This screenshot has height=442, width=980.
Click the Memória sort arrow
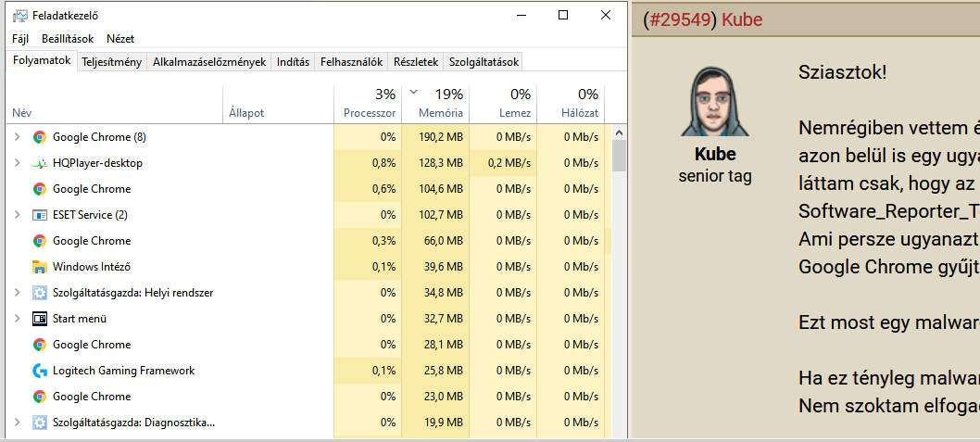point(413,93)
